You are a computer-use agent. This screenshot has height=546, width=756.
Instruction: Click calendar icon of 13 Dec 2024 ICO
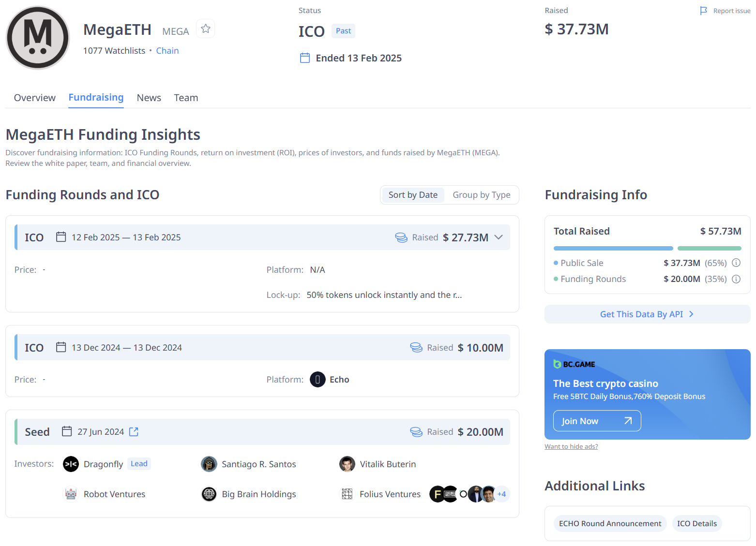point(61,347)
